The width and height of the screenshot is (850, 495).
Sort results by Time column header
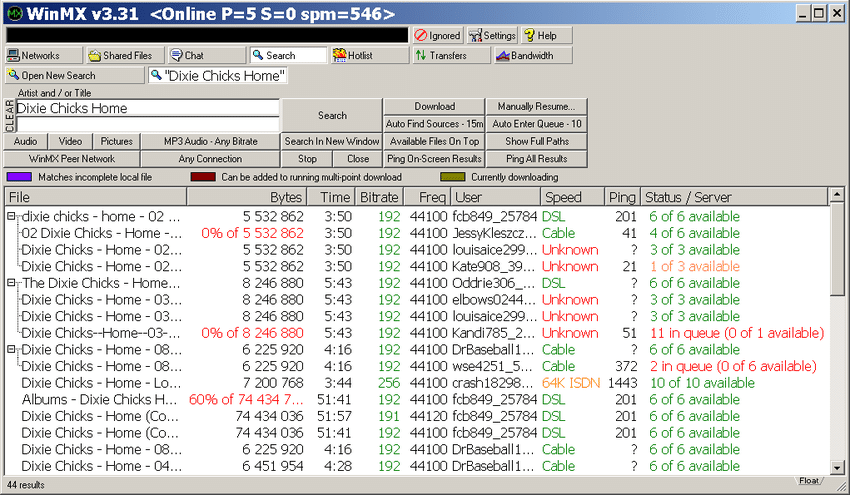click(x=331, y=197)
